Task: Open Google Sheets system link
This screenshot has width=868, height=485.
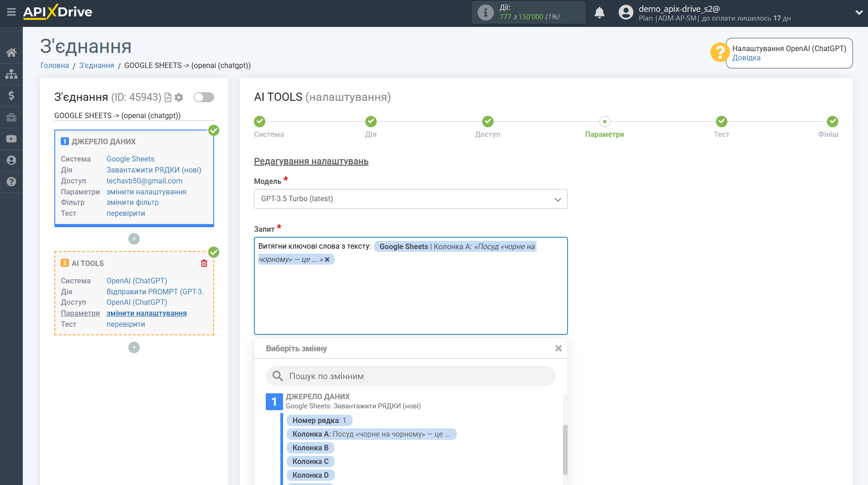Action: pyautogui.click(x=130, y=159)
